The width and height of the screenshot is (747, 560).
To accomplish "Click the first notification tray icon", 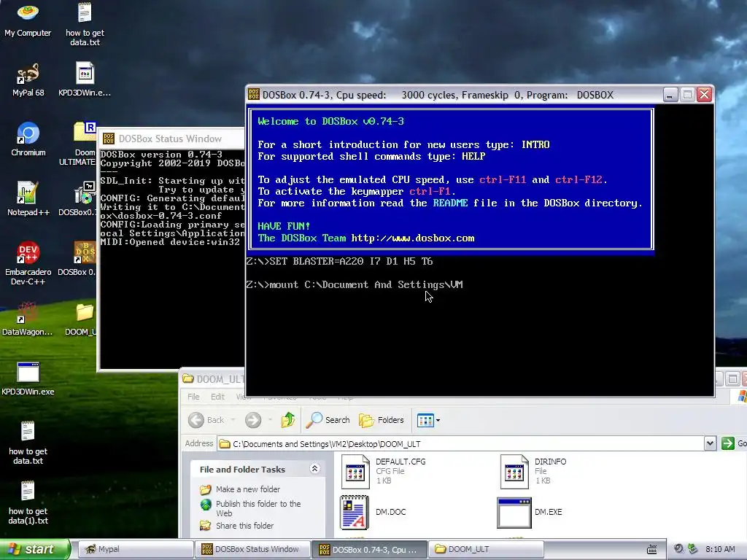I will tap(678, 549).
